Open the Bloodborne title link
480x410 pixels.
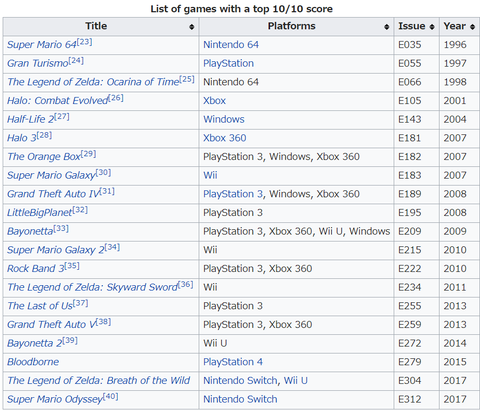point(33,362)
